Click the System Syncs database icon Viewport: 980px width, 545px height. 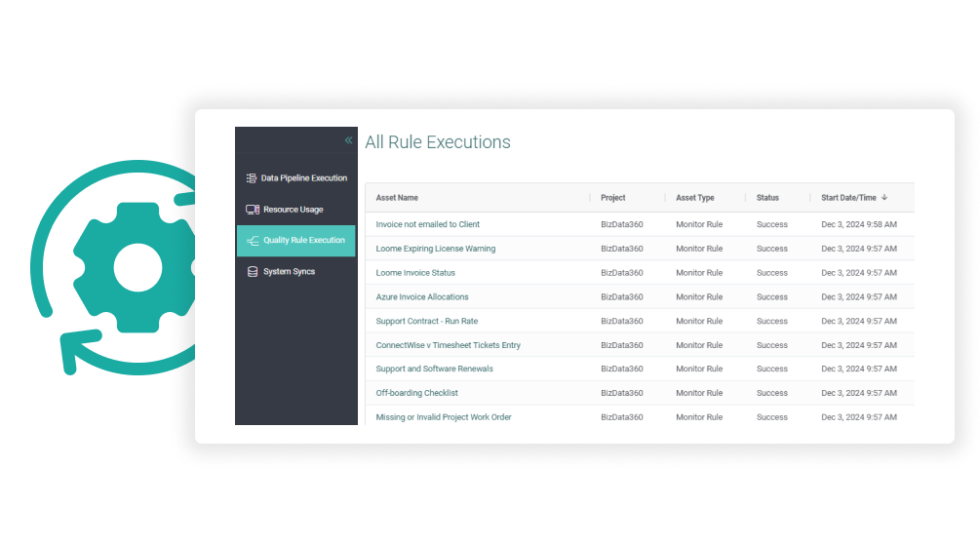tap(253, 271)
